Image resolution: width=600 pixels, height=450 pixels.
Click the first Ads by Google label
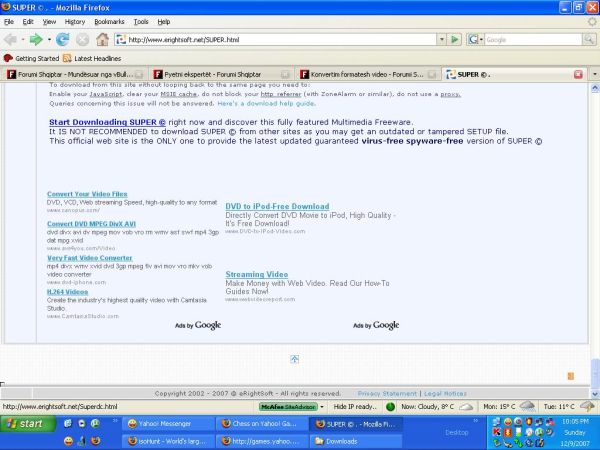198,325
